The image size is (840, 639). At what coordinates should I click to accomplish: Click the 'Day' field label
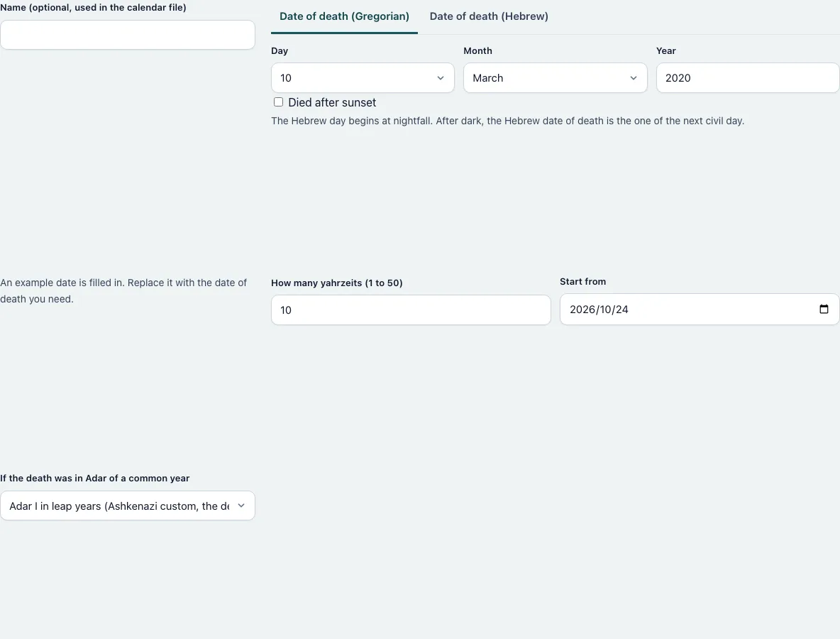click(280, 51)
